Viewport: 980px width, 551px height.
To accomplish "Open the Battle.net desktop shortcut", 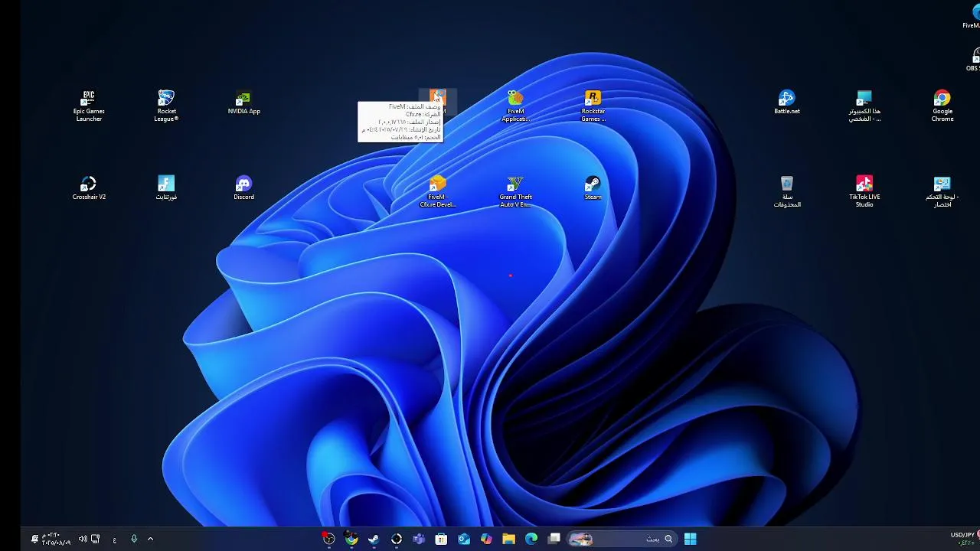I will (786, 103).
